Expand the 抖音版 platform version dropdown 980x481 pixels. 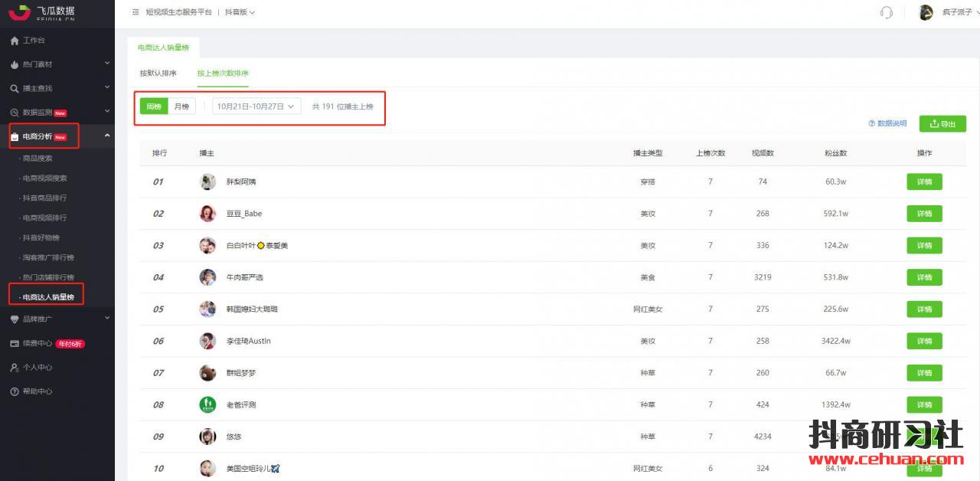point(240,12)
